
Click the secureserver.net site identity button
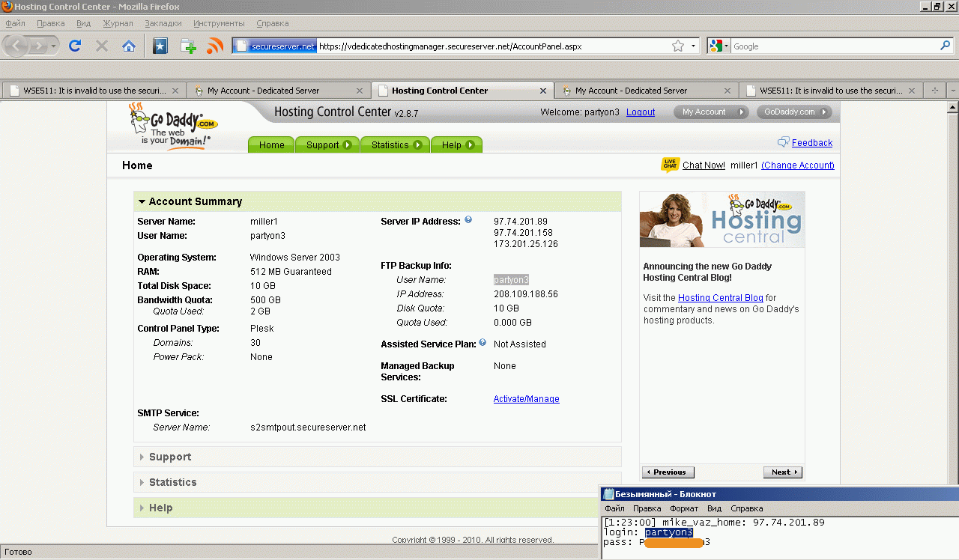(x=275, y=46)
